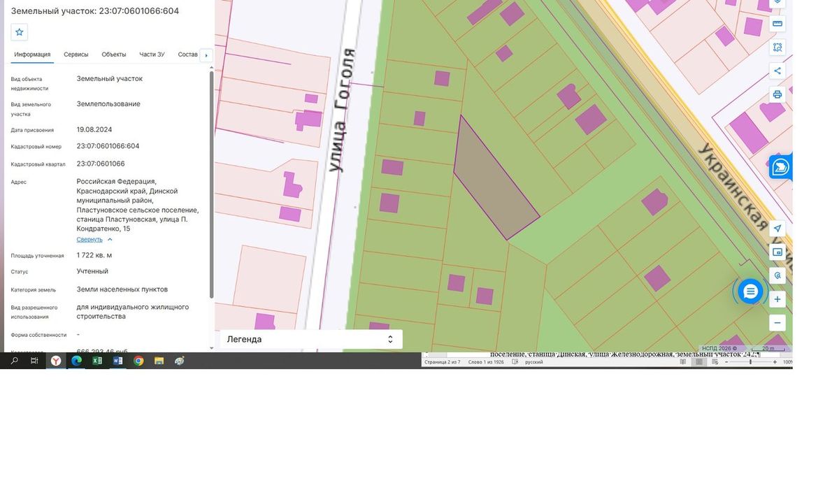Zoom in the map with plus
839x504 pixels.
coord(777,299)
